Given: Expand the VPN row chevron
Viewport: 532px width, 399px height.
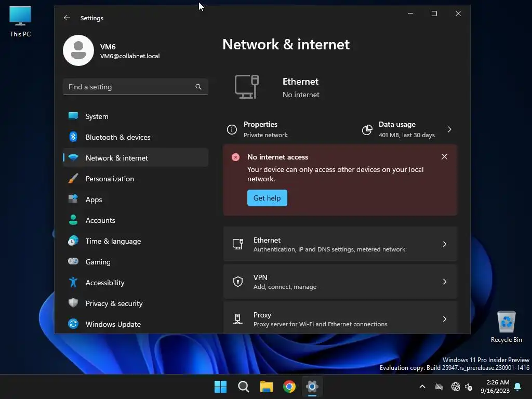Looking at the screenshot, I should tap(445, 281).
